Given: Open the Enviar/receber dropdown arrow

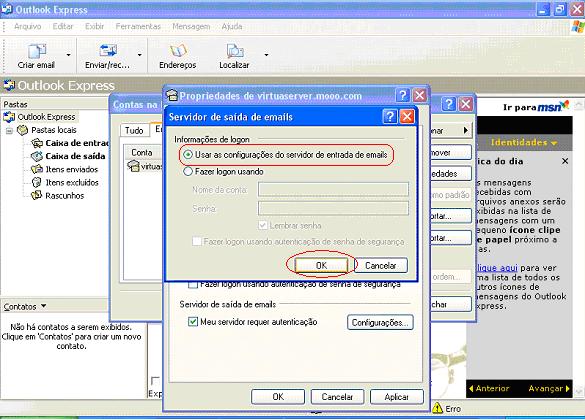Looking at the screenshot, I should 139,55.
